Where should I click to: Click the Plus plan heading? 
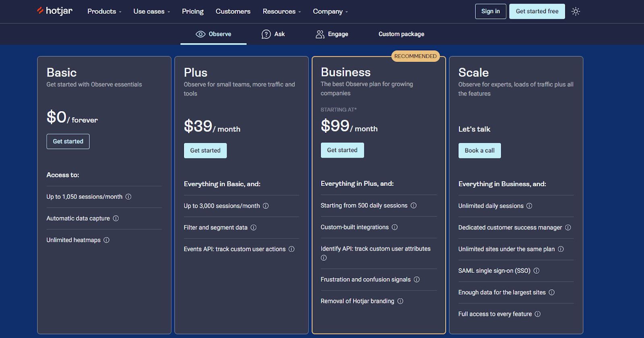tap(196, 72)
